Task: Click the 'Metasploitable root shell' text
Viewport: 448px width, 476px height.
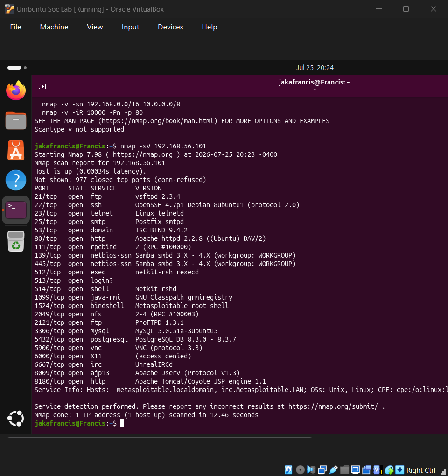Action: 182,305
